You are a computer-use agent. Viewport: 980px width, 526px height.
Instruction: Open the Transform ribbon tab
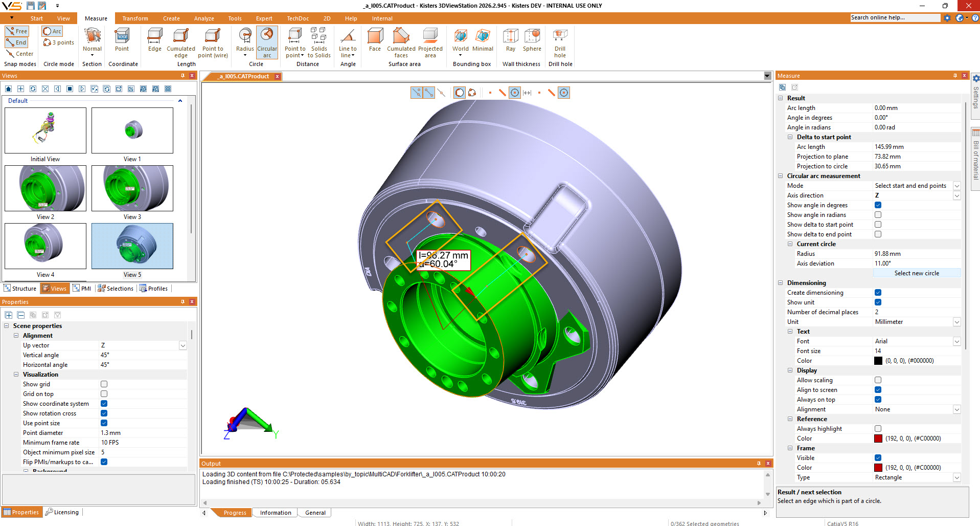[135, 18]
